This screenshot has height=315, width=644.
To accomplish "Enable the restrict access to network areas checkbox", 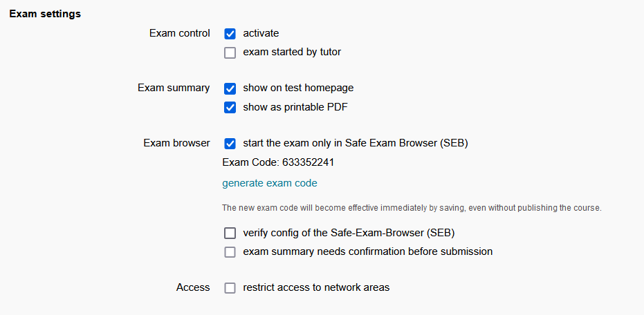I will tap(230, 288).
